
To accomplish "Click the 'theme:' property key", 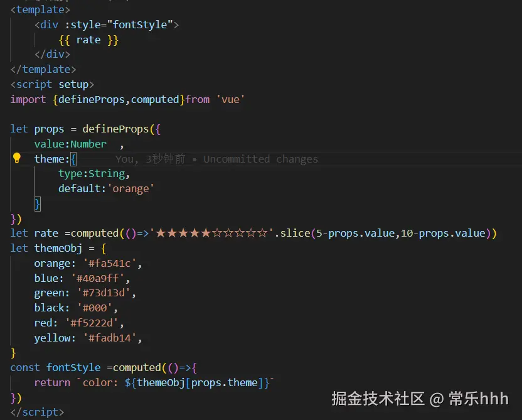I will (52, 159).
